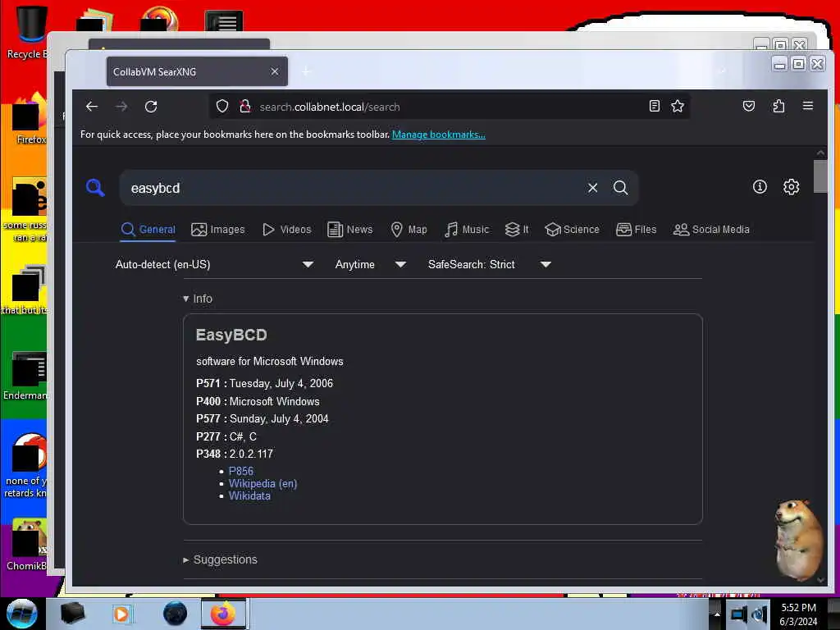
Task: Switch to the Science category tab
Action: pos(572,230)
